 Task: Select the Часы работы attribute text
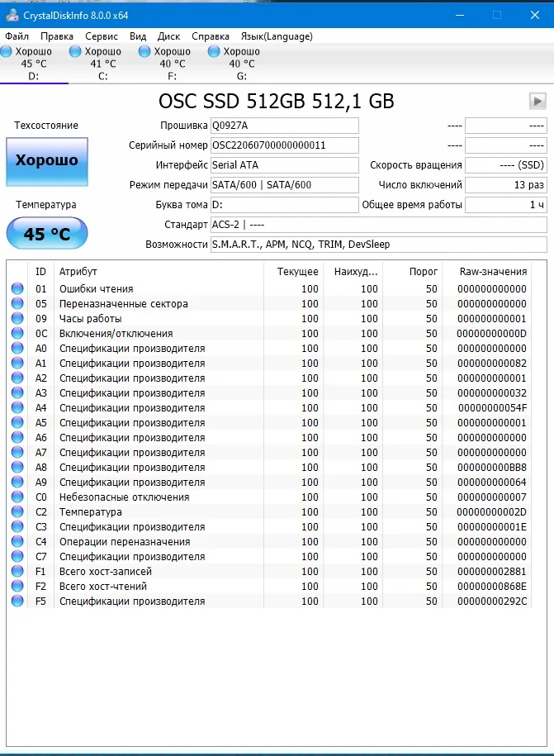pos(91,319)
